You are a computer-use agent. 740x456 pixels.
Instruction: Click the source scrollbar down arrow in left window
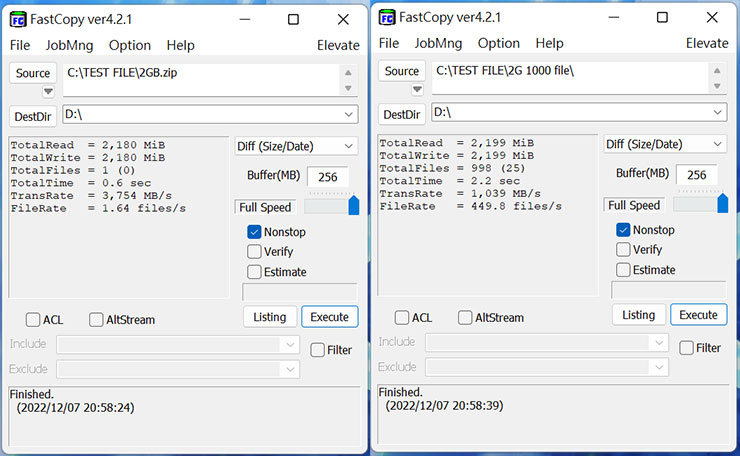(x=348, y=88)
